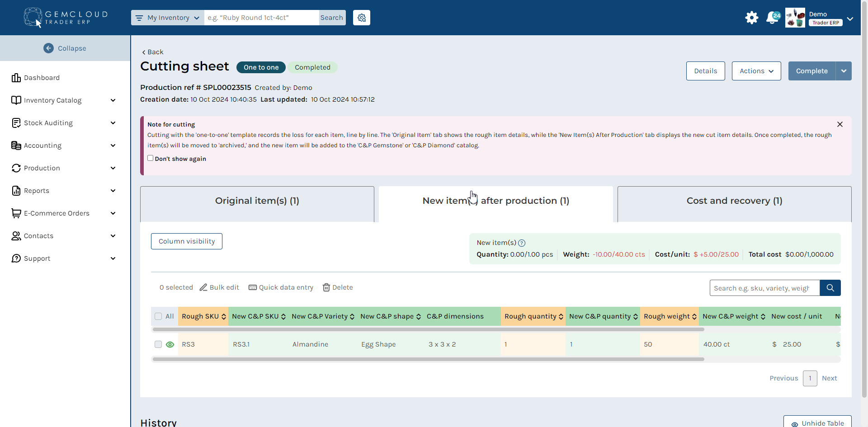Click the Accounting coins icon
The height and width of the screenshot is (427, 868).
[16, 145]
